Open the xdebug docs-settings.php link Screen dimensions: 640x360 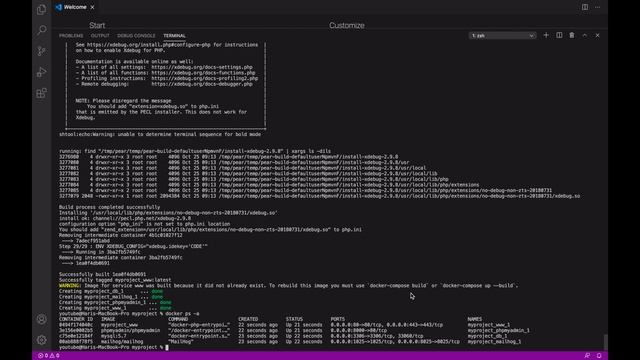(x=202, y=67)
